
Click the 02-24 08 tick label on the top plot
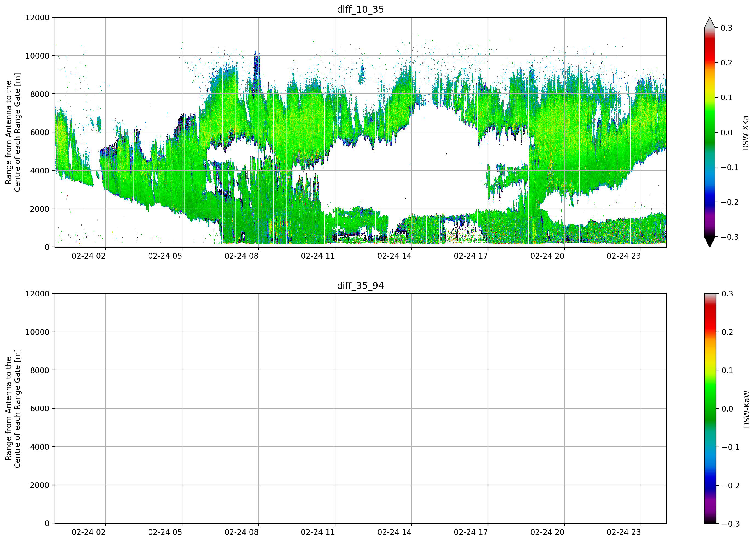click(241, 256)
